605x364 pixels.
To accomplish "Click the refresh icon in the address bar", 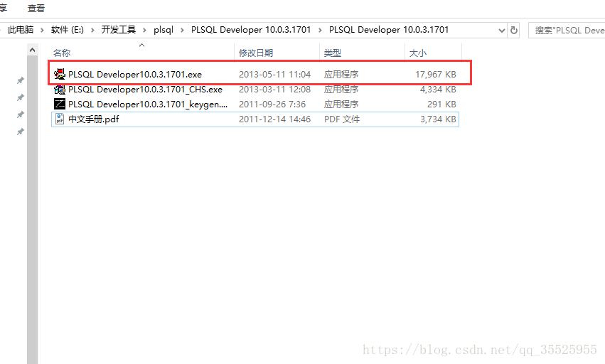I will pos(514,30).
